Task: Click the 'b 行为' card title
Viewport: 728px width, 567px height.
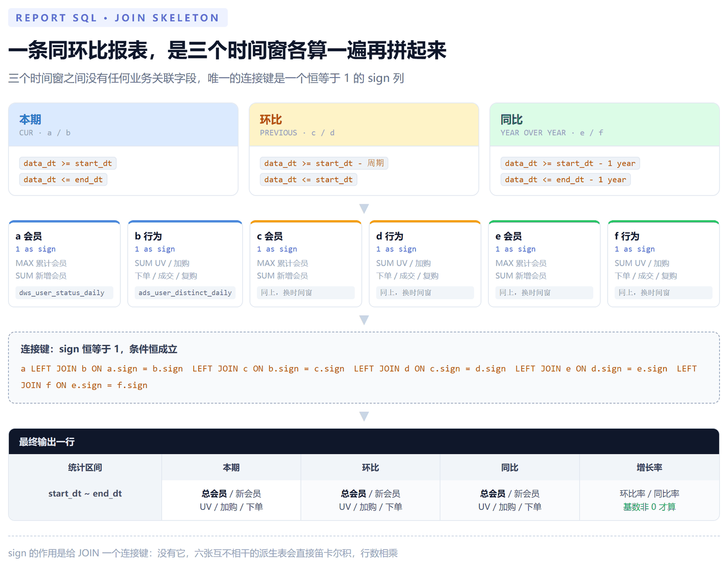Action: pos(149,236)
